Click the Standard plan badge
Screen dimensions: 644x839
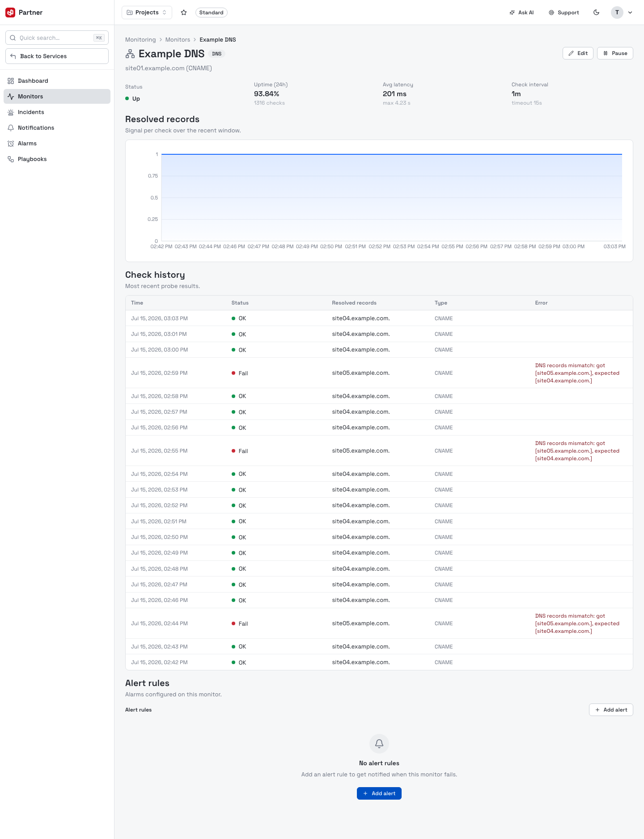211,13
